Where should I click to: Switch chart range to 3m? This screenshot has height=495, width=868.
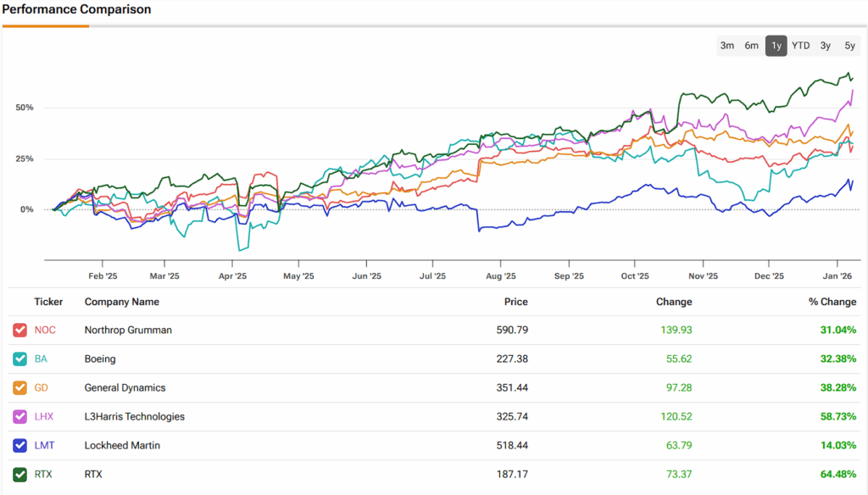(x=726, y=46)
